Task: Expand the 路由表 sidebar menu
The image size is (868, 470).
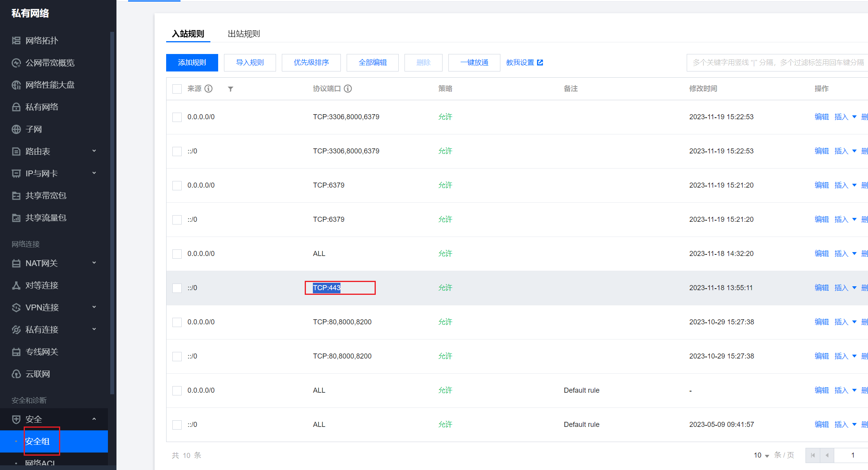Action: 94,151
